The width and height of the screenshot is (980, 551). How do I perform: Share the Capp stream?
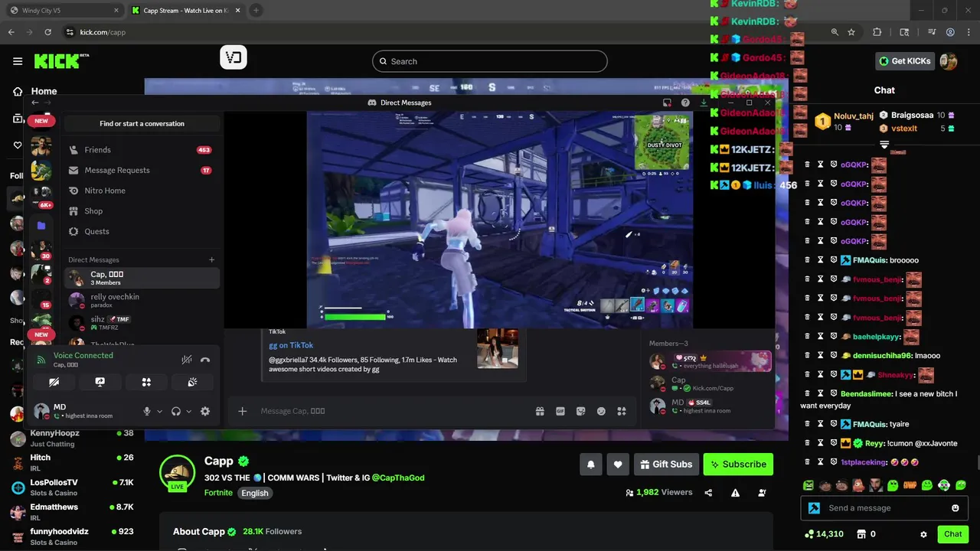pos(708,493)
